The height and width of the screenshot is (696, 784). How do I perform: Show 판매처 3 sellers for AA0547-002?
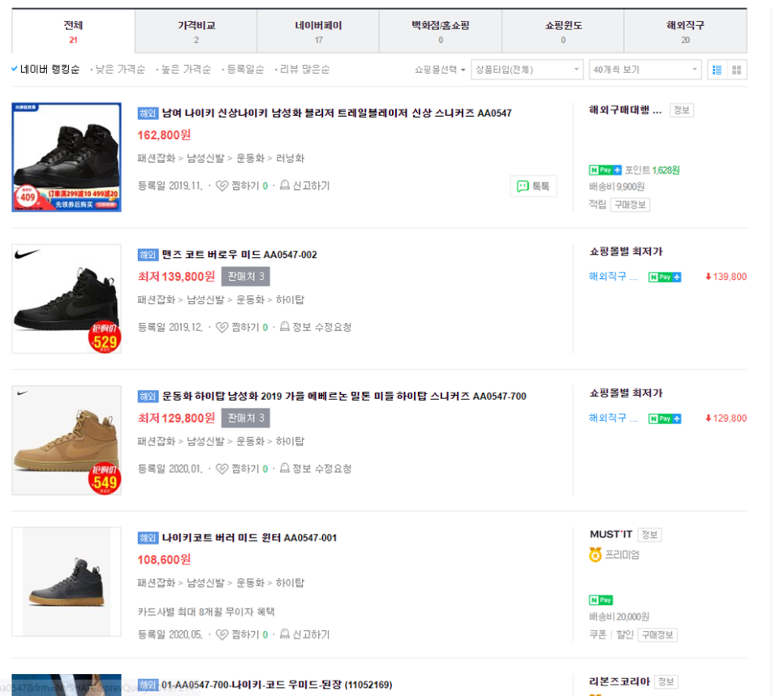click(245, 277)
